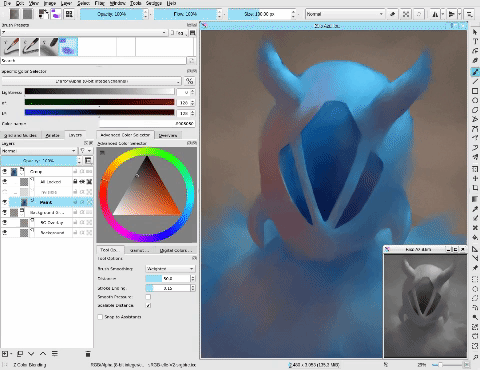The height and width of the screenshot is (370, 480).
Task: Toggle eye icon of the selected highlighted layer
Action: coord(5,202)
